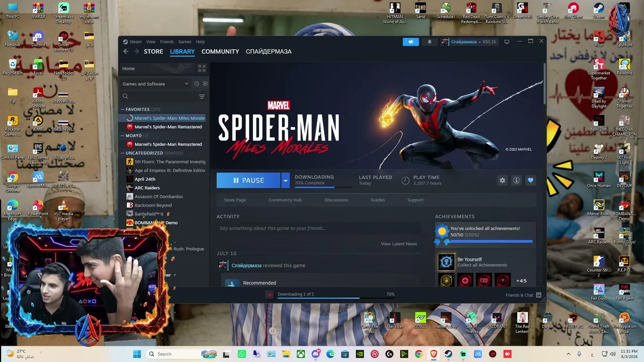
Task: Open the Games and Software dropdown
Action: point(155,84)
